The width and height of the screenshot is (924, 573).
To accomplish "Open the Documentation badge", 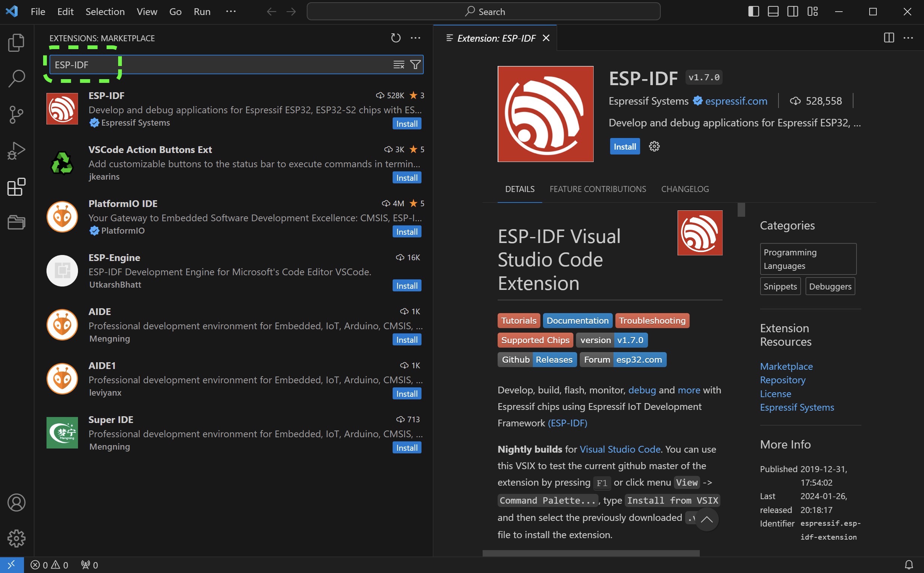I will 577,321.
